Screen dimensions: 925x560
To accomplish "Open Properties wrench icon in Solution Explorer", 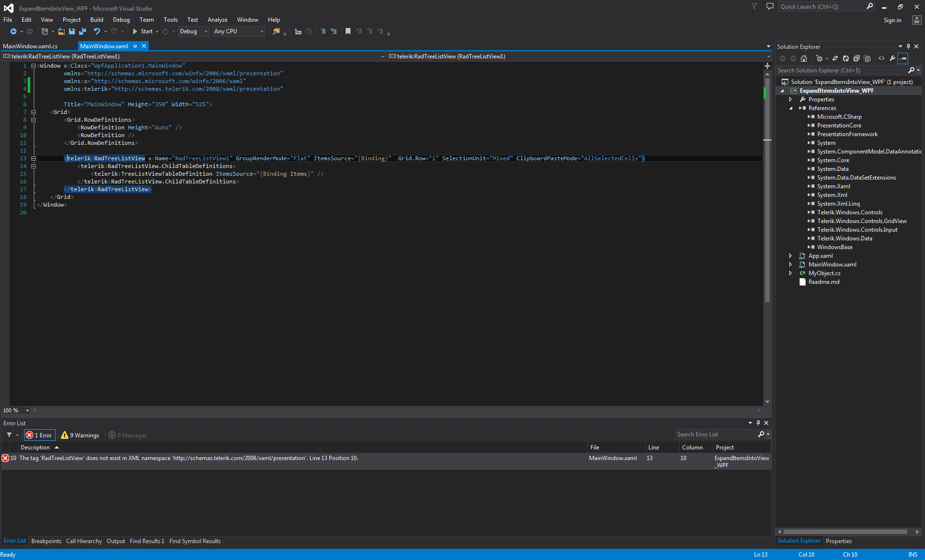I will coord(892,58).
